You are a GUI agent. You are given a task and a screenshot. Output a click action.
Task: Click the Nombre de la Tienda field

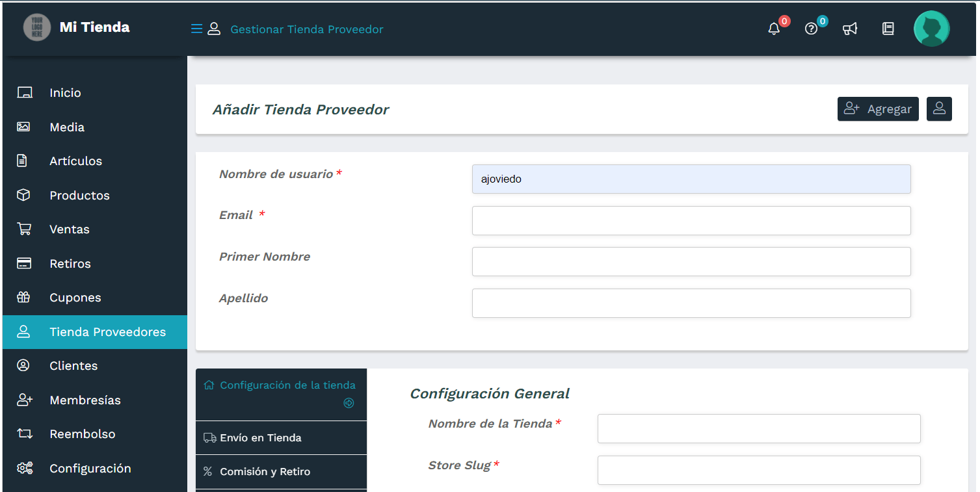(758, 428)
